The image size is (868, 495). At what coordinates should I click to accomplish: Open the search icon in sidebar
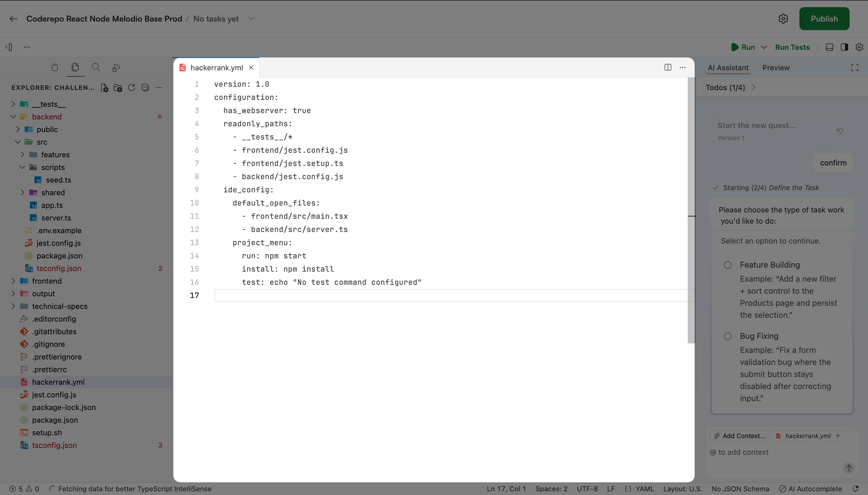pos(96,67)
